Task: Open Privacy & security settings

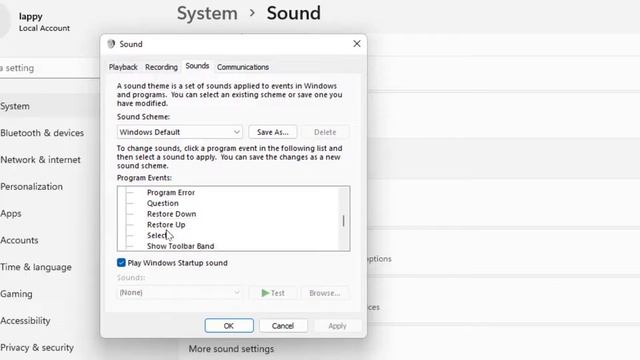Action: (37, 347)
